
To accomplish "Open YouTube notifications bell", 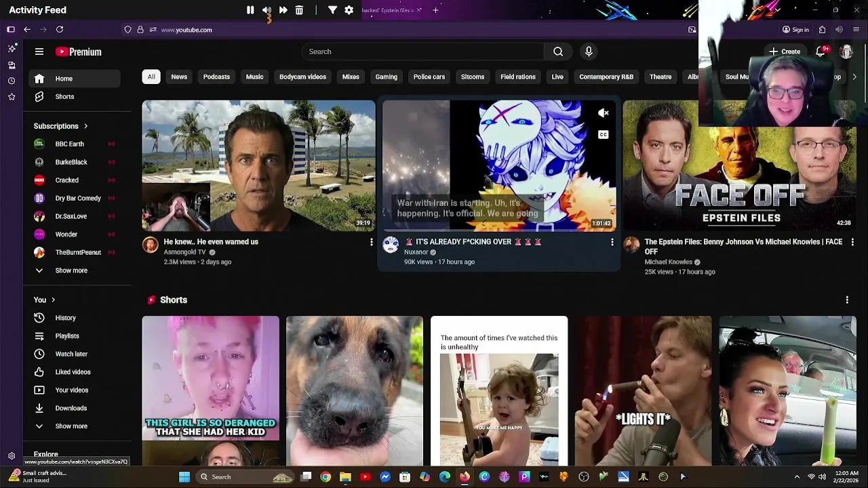I will [x=822, y=52].
